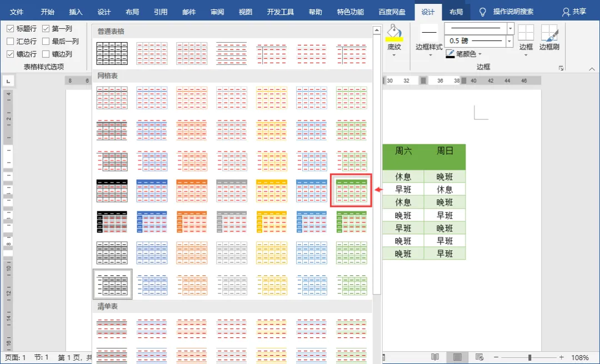Switch to the table 布局 tab right of 设计
The image size is (600, 364).
(x=456, y=12)
